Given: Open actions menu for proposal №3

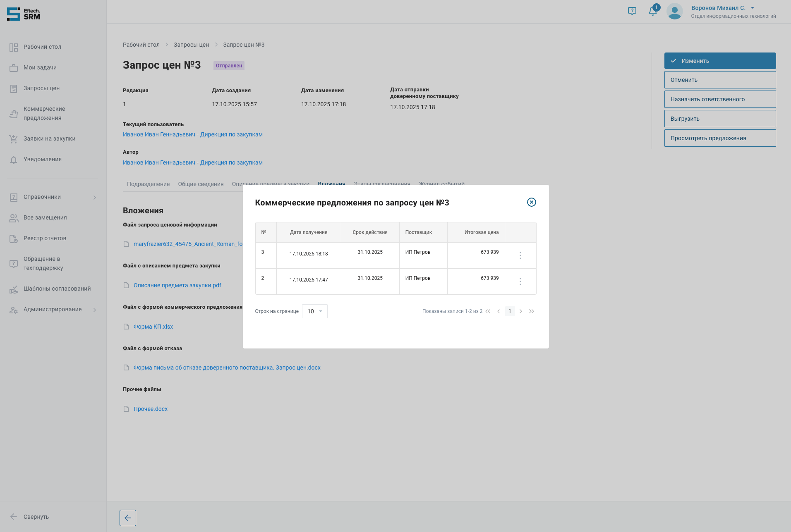Looking at the screenshot, I should [x=520, y=255].
